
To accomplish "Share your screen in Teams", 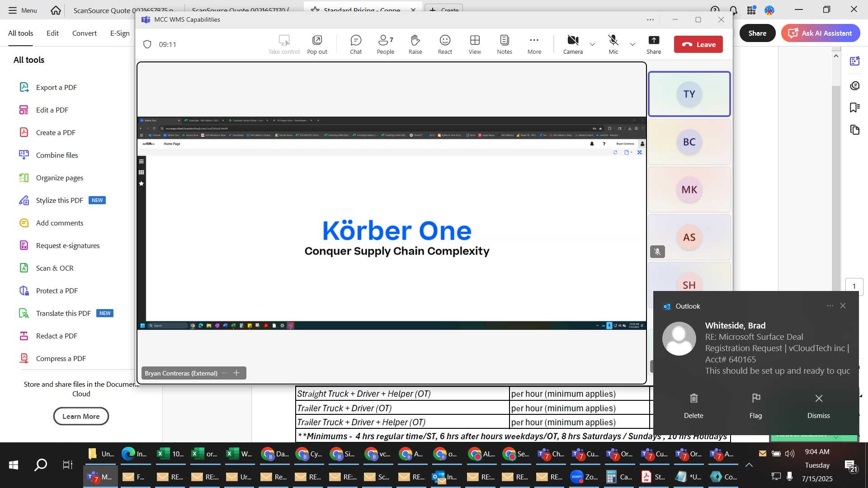I will [x=654, y=44].
